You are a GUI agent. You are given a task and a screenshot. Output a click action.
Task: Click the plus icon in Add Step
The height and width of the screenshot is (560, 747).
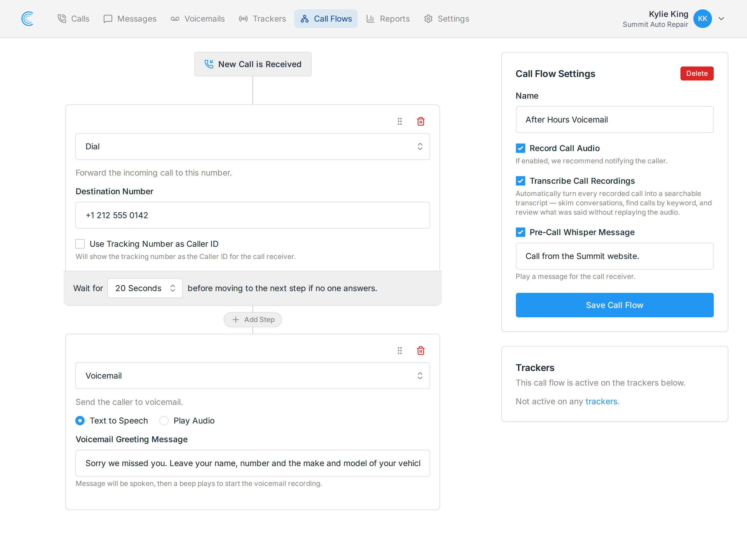(236, 319)
